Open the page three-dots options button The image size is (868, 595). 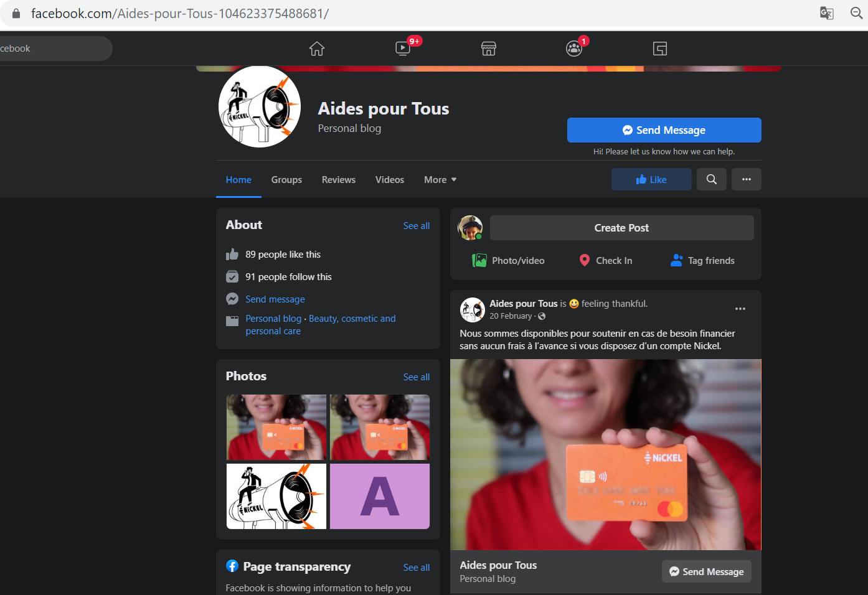[747, 179]
